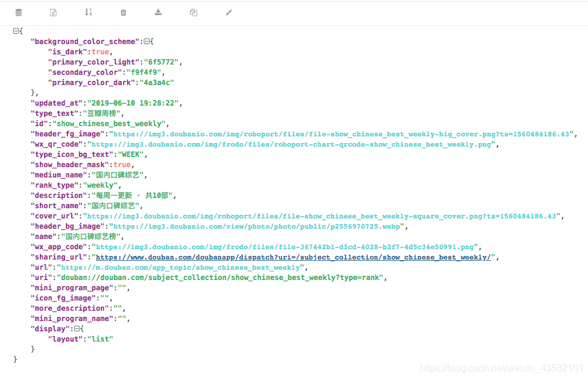Screen dimensions: 588x379
Task: Open the wx_app_code image link
Action: click(285, 247)
